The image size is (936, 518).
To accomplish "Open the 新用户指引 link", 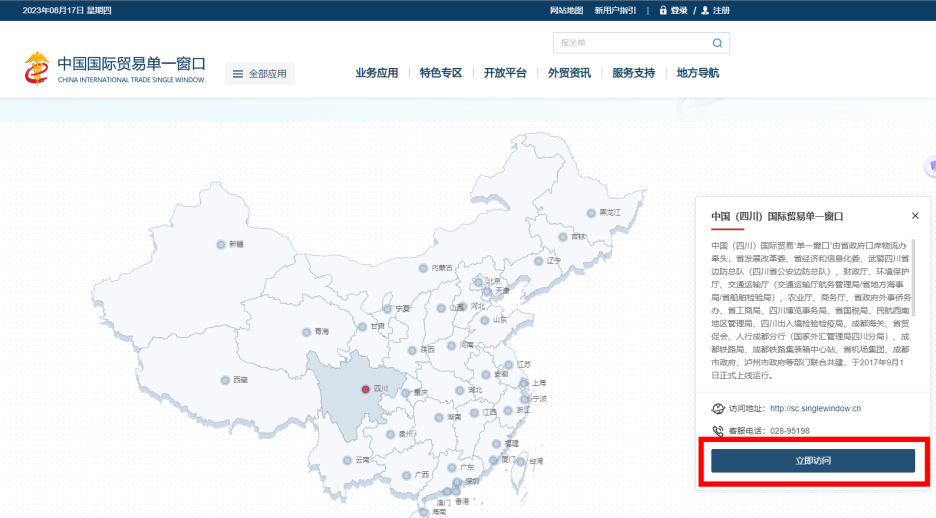I will (615, 10).
